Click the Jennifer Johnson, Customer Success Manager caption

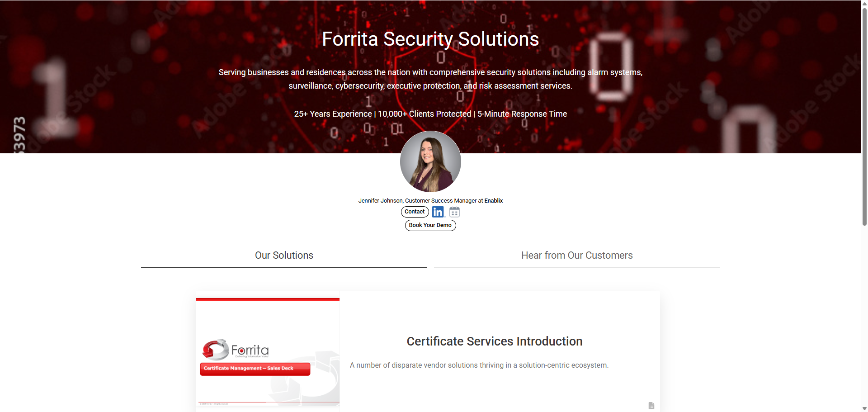click(430, 201)
